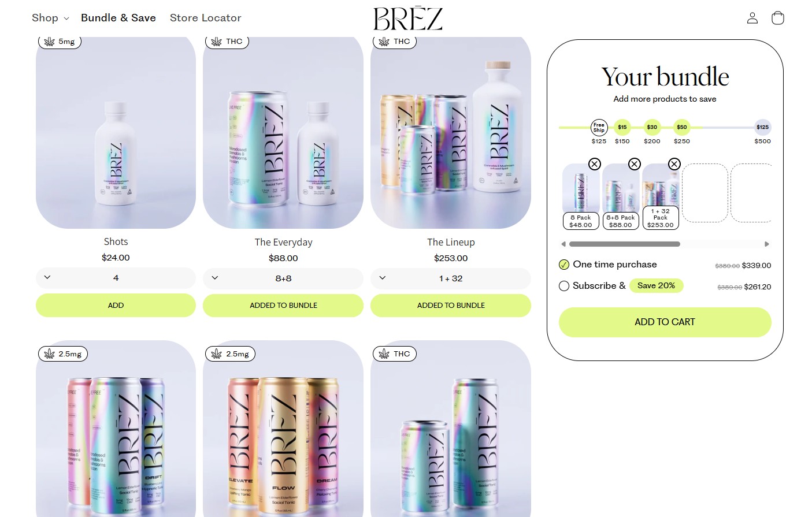Open the shopping cart icon
Viewport: 812px width, 517px height.
(778, 18)
